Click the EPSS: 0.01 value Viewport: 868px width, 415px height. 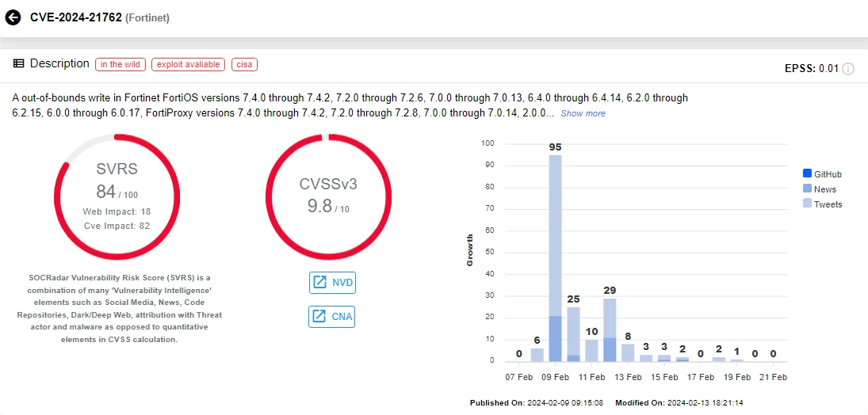(812, 69)
